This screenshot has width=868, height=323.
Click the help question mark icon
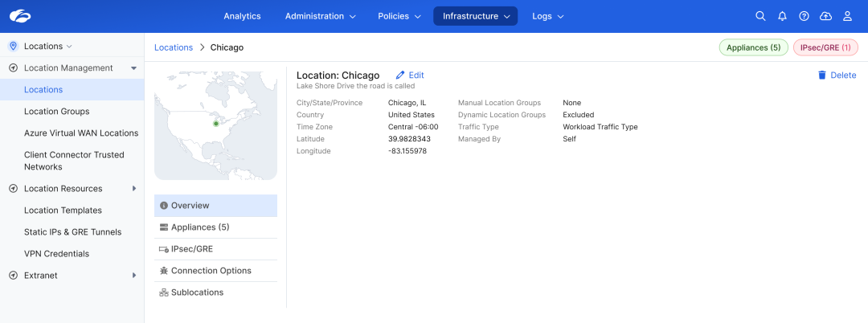tap(804, 16)
